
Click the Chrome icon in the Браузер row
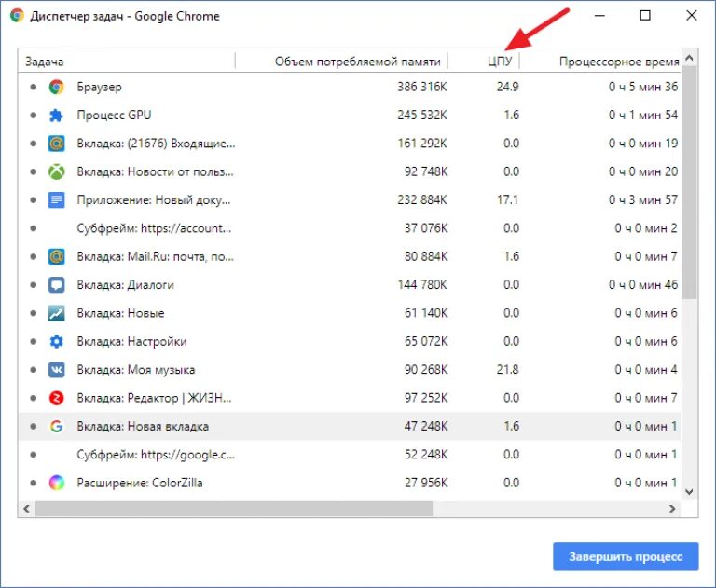[x=56, y=87]
